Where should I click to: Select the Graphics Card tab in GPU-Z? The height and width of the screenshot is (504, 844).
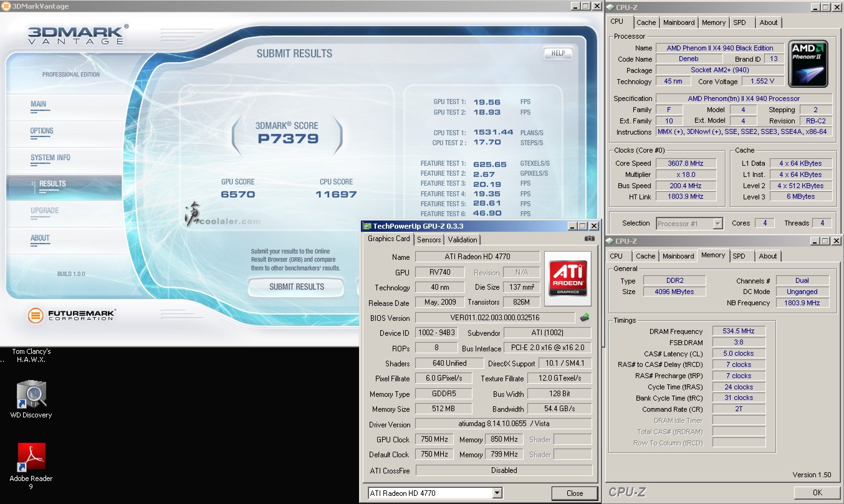388,239
